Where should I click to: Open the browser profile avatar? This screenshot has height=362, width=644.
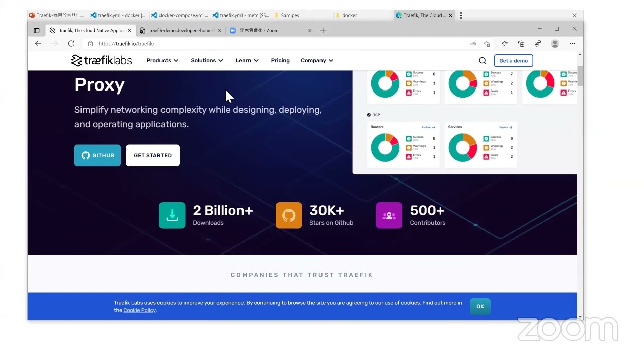point(555,44)
